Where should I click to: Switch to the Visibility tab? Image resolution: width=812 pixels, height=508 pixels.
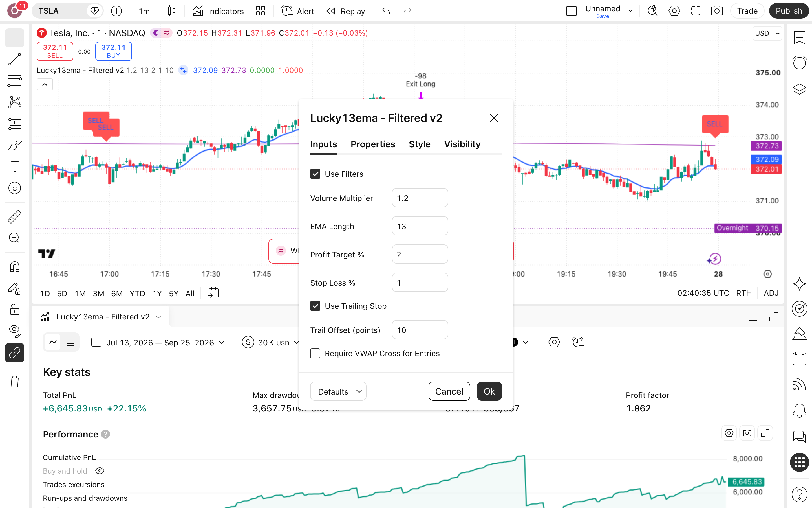coord(462,144)
